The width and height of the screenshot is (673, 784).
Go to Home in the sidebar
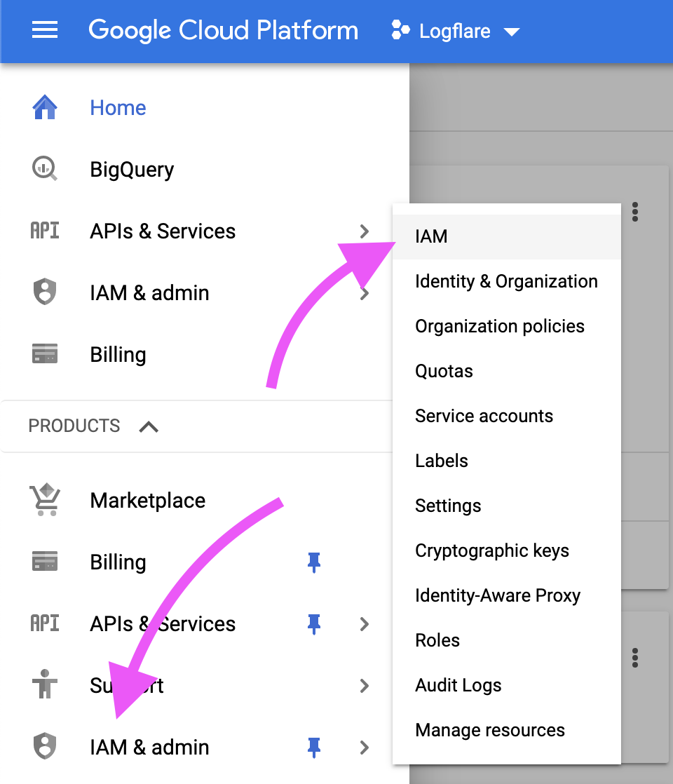(x=118, y=107)
